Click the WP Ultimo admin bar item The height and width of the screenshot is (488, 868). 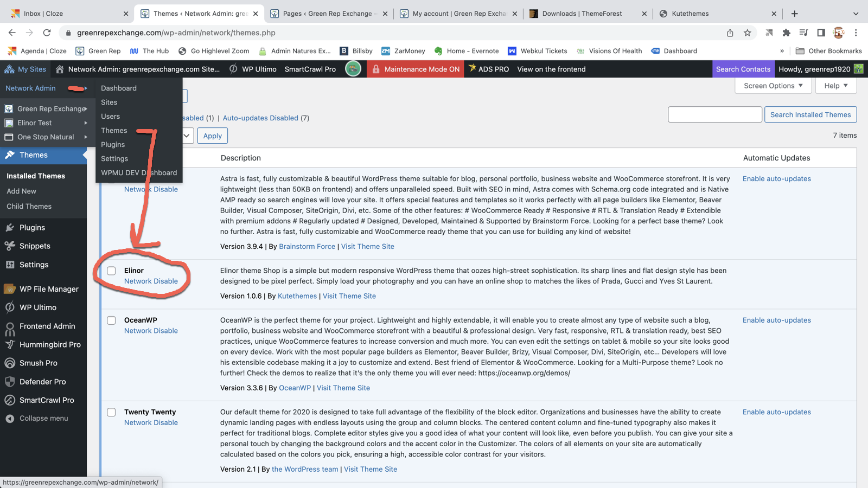click(x=253, y=69)
